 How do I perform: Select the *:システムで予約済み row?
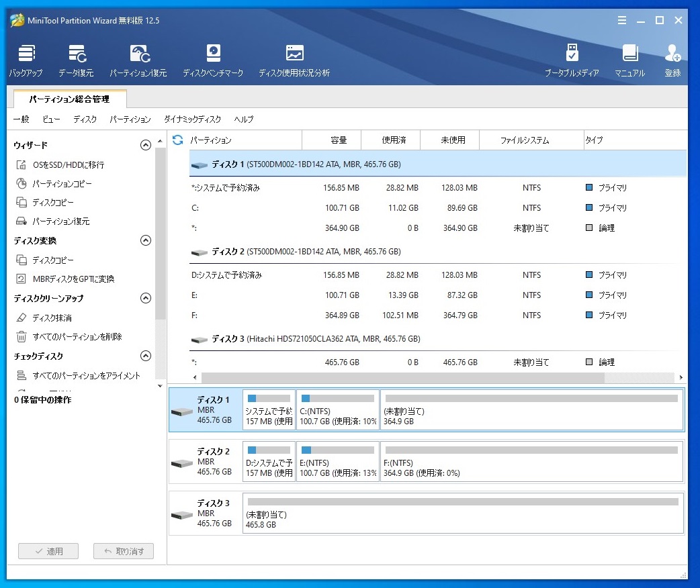click(x=438, y=188)
